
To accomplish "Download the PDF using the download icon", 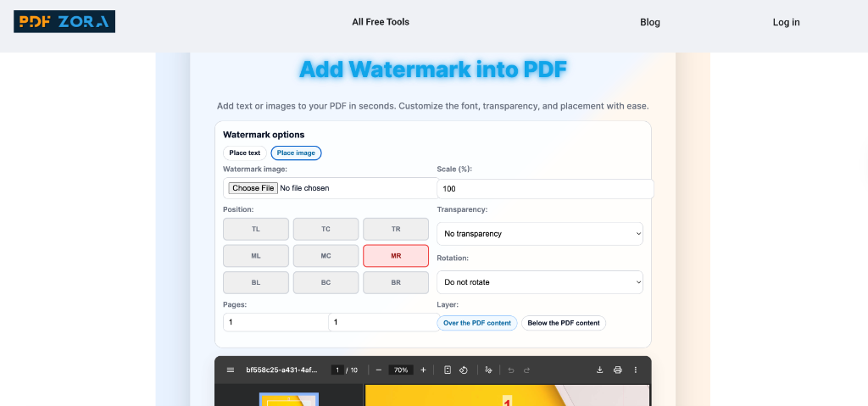I will [x=599, y=370].
